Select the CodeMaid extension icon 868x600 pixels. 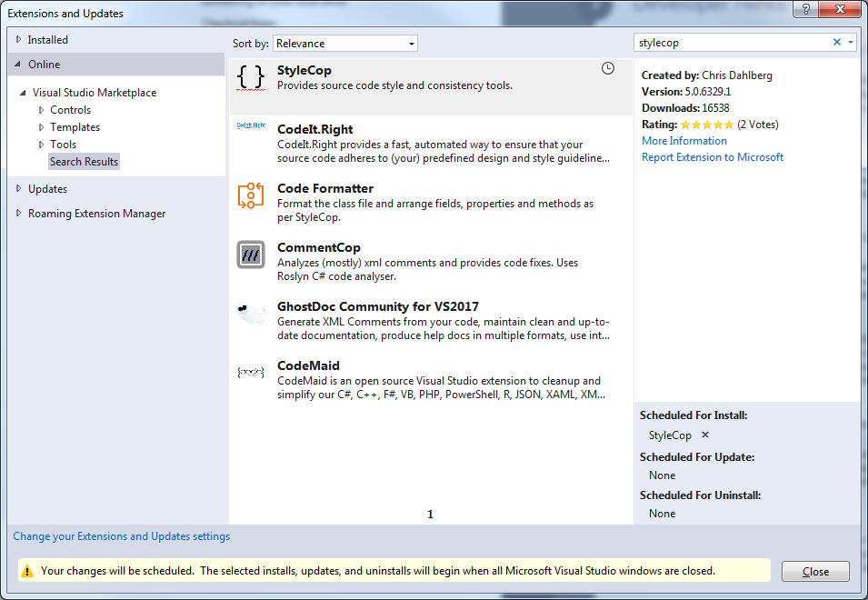pyautogui.click(x=250, y=372)
